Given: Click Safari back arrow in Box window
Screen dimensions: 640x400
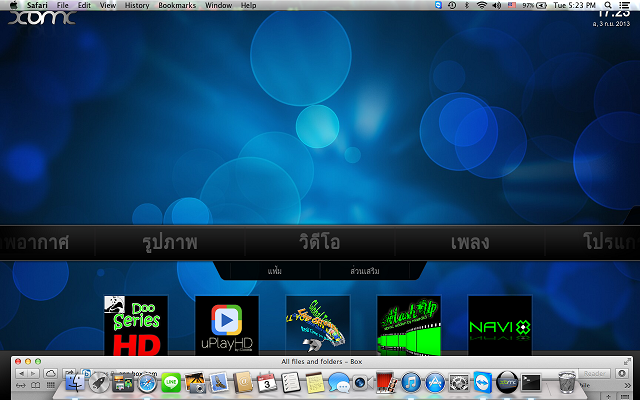Looking at the screenshot, I should [21, 373].
